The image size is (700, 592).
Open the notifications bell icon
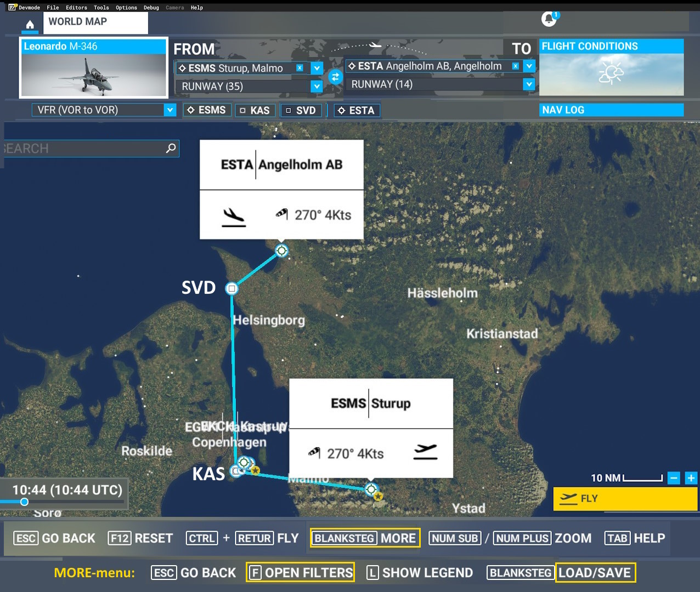pos(549,19)
